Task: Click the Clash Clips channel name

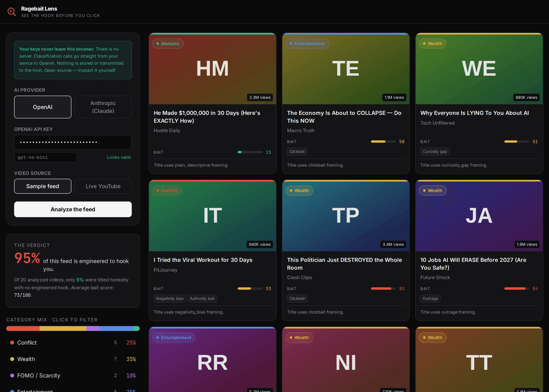Action: point(300,277)
